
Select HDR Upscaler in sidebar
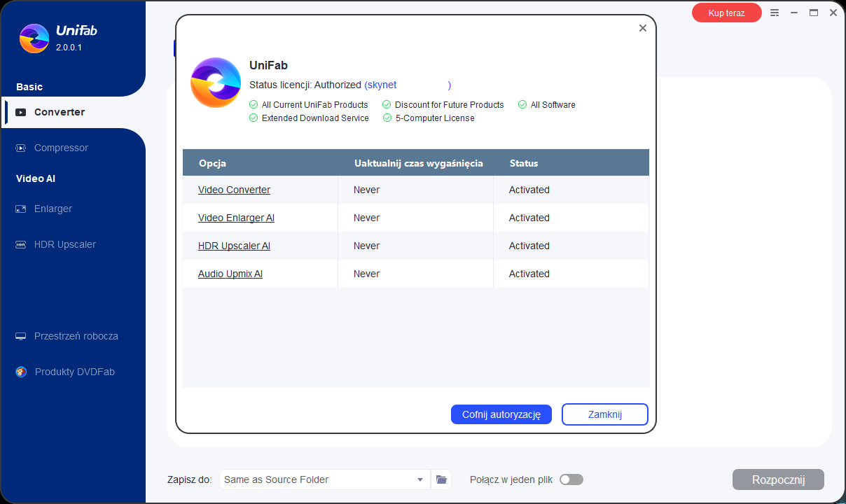click(x=65, y=244)
